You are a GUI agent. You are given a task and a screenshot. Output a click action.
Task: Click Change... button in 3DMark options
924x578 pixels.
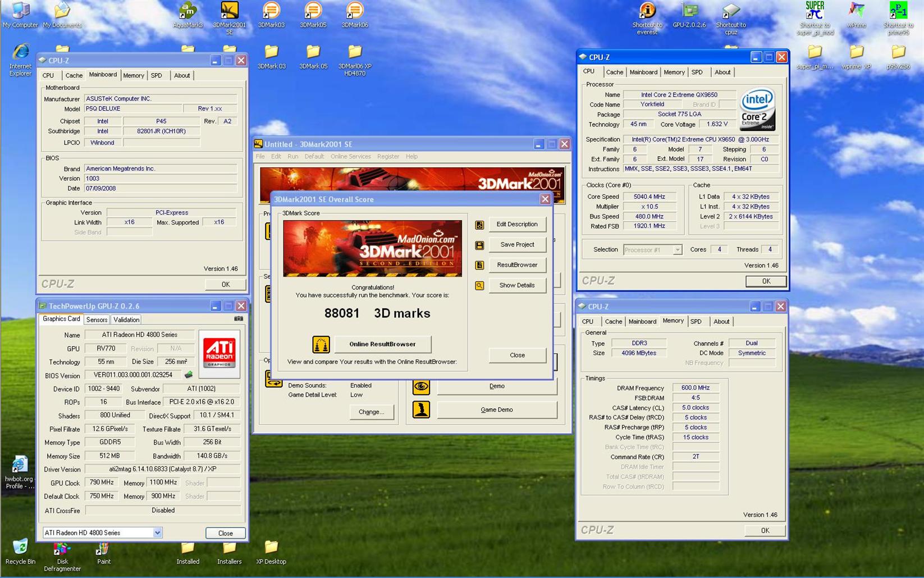click(x=371, y=412)
